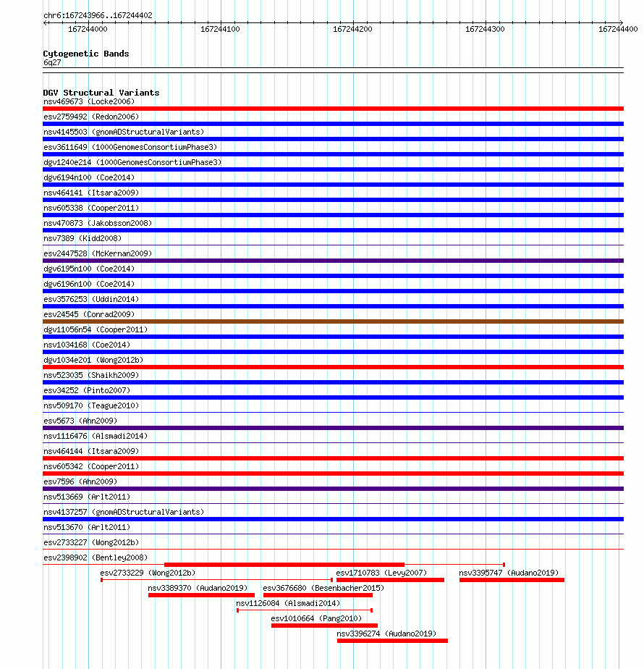Image resolution: width=644 pixels, height=669 pixels.
Task: Open the nsv513670 (Arlt2011) label
Action: [x=87, y=527]
